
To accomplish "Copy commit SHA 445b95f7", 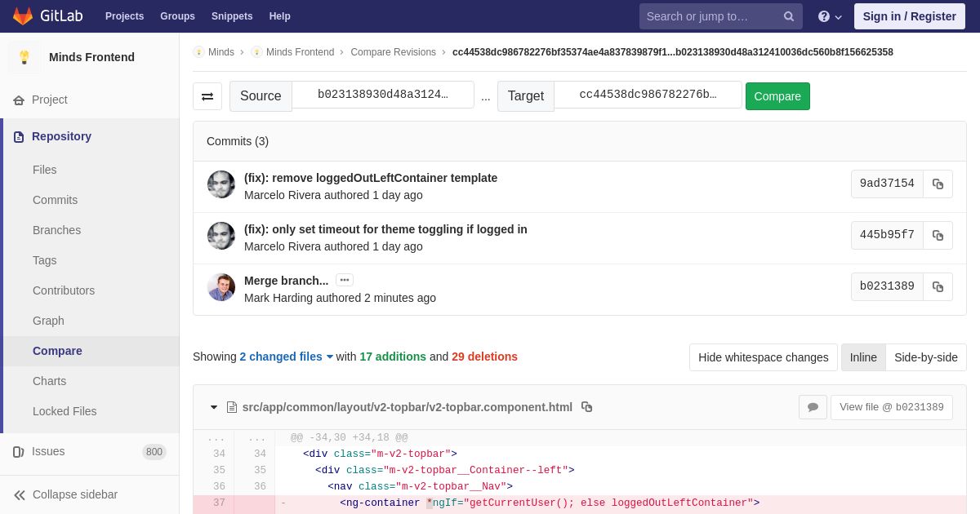I will [x=938, y=236].
